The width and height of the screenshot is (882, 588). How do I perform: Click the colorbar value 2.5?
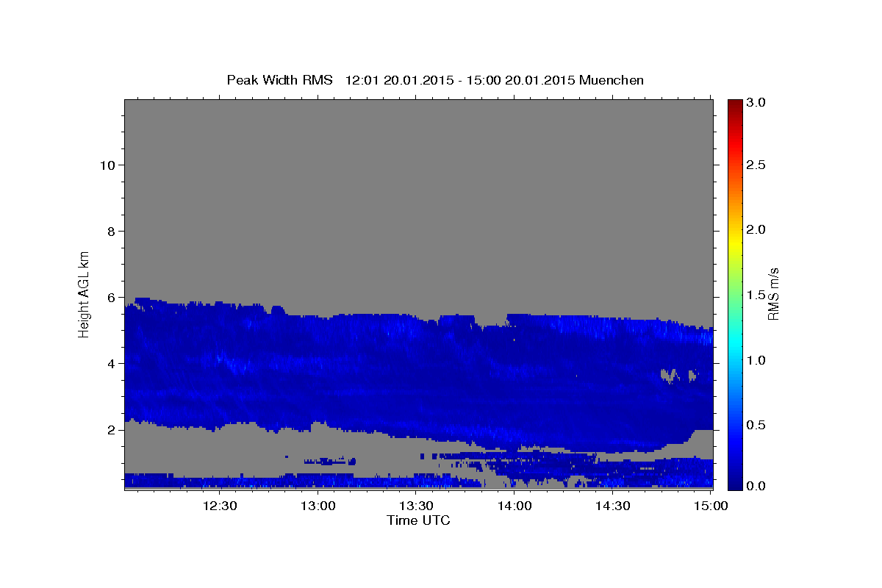tap(756, 165)
